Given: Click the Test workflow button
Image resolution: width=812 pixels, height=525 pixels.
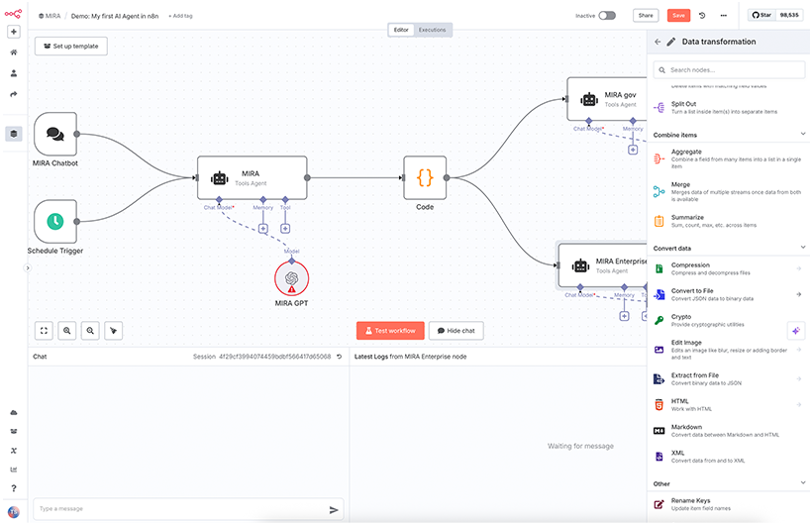Looking at the screenshot, I should (x=390, y=331).
